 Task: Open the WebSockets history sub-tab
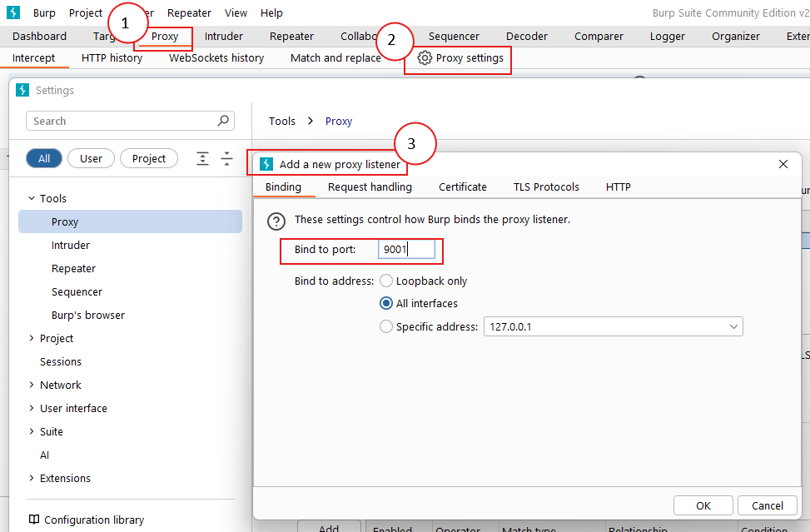click(x=216, y=57)
